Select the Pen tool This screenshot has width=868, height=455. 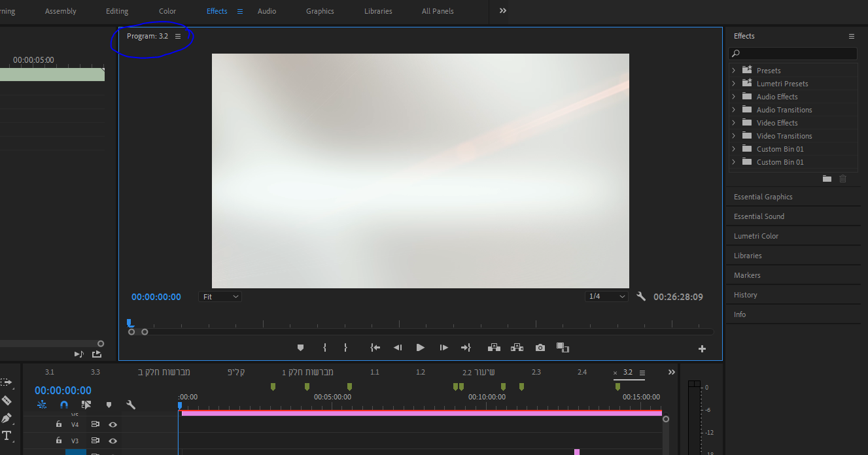7,418
